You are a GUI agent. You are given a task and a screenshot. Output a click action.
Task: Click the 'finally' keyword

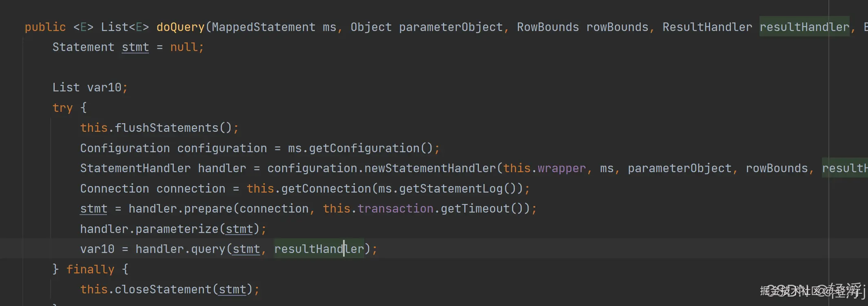point(91,269)
